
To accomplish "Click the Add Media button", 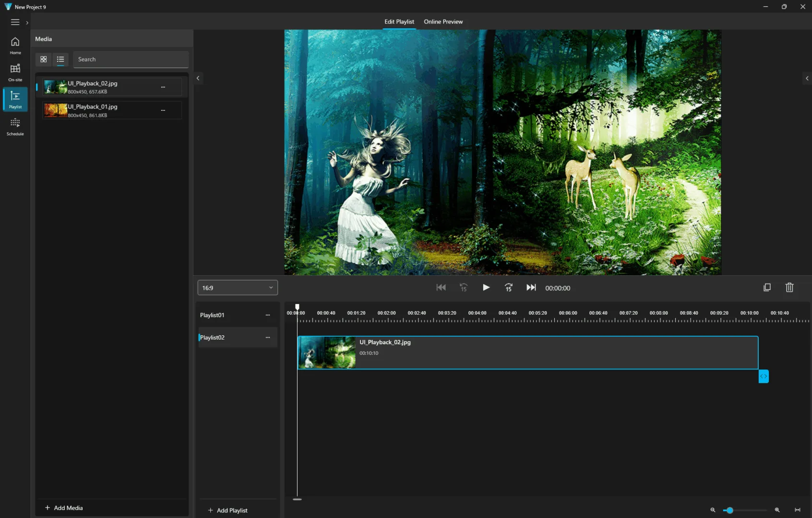I will [x=63, y=507].
